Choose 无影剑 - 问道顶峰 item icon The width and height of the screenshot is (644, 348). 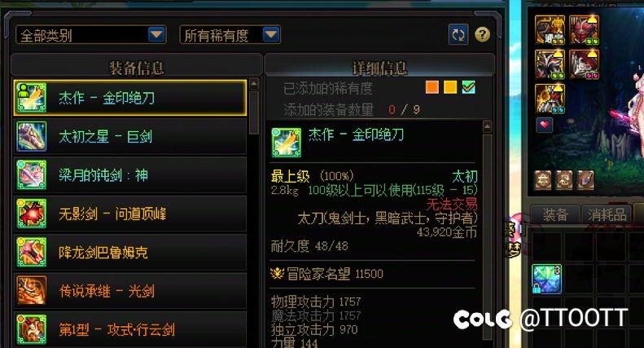tap(32, 214)
